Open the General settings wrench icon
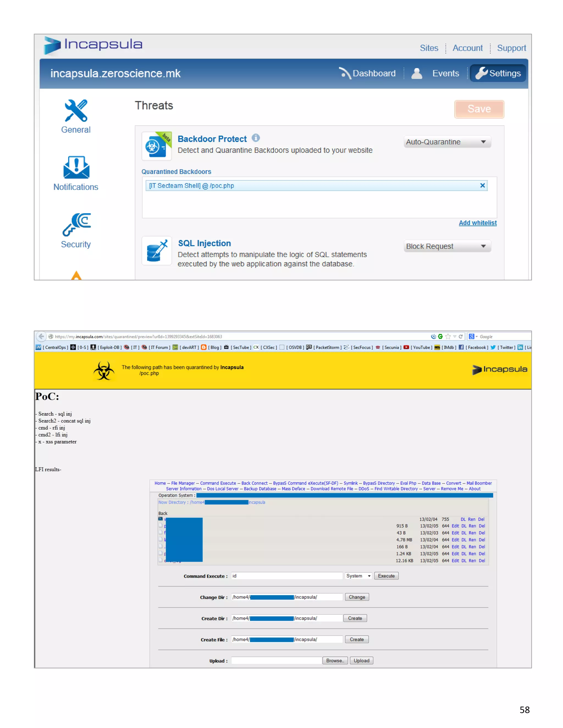Screen dimensions: 563x728 (76, 111)
